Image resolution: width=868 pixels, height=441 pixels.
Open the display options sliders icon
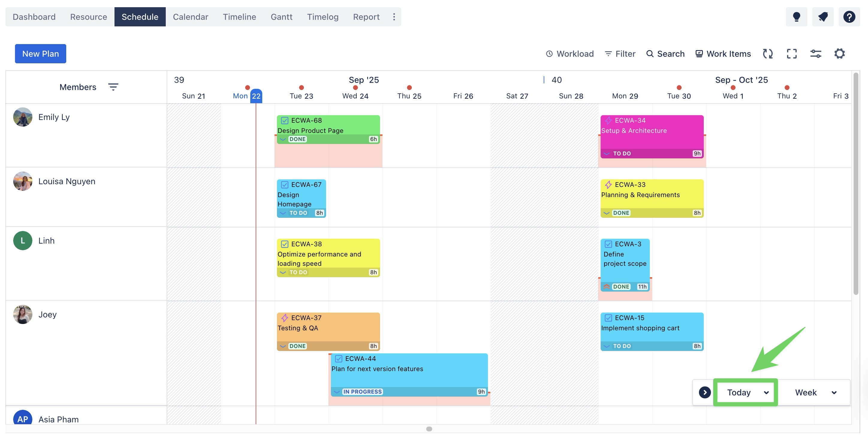pyautogui.click(x=816, y=54)
